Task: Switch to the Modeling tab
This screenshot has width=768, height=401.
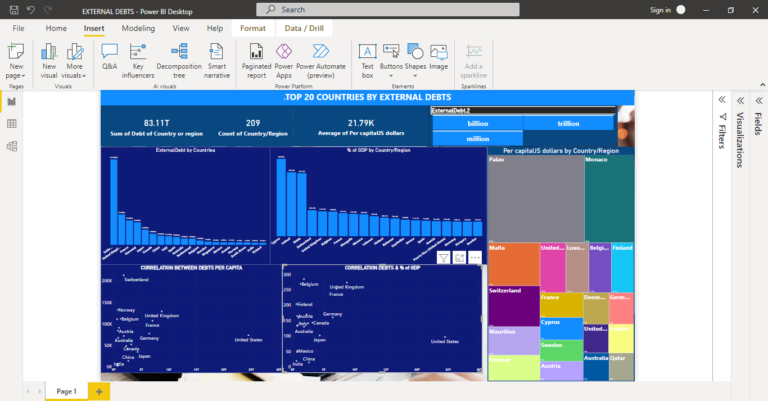Action: (138, 28)
